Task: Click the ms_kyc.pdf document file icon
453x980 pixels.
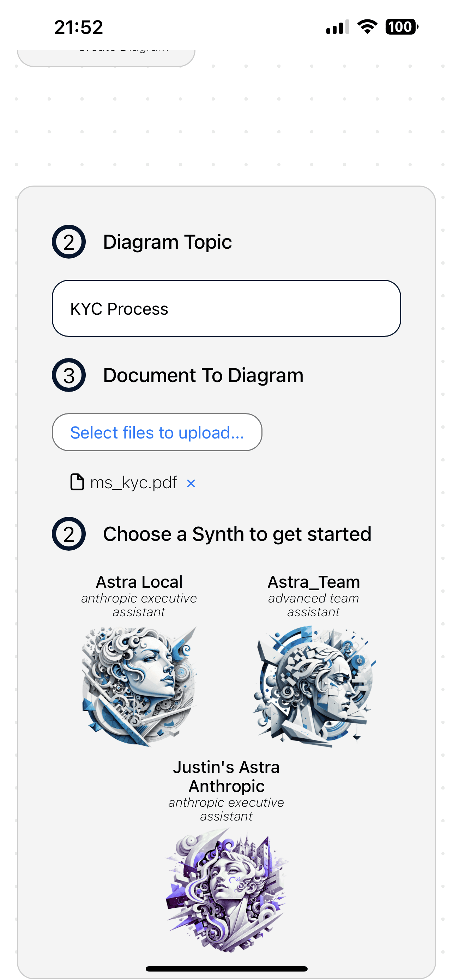Action: coord(77,482)
